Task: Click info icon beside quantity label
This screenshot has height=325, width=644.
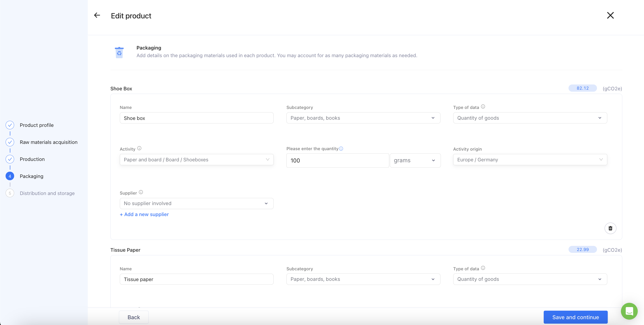Action: [341, 149]
